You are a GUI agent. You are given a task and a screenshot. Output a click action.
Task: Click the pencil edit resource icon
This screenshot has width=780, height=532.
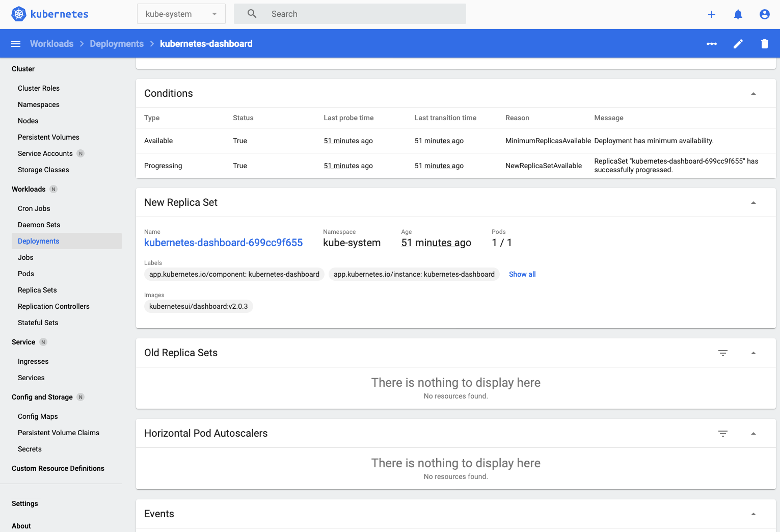[738, 44]
